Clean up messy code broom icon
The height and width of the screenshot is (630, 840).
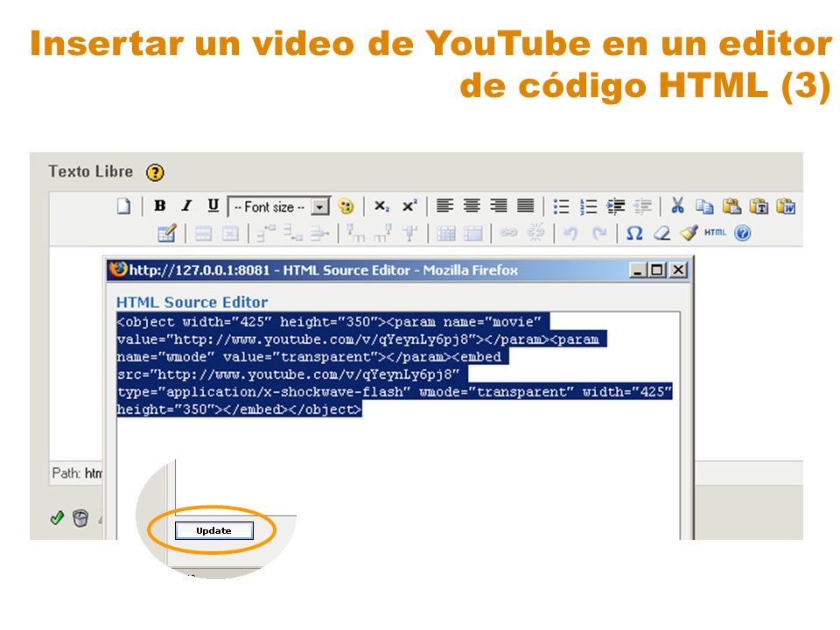pyautogui.click(x=689, y=233)
